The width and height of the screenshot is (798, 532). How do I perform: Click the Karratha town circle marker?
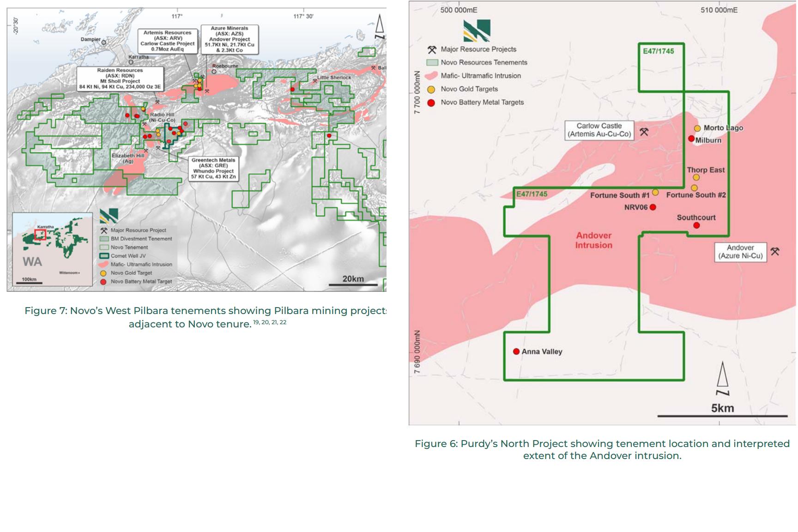pos(131,62)
